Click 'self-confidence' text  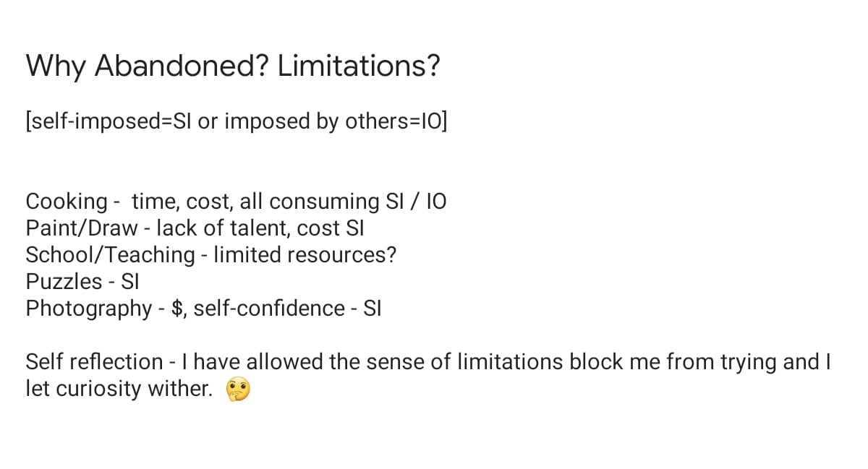pos(269,308)
